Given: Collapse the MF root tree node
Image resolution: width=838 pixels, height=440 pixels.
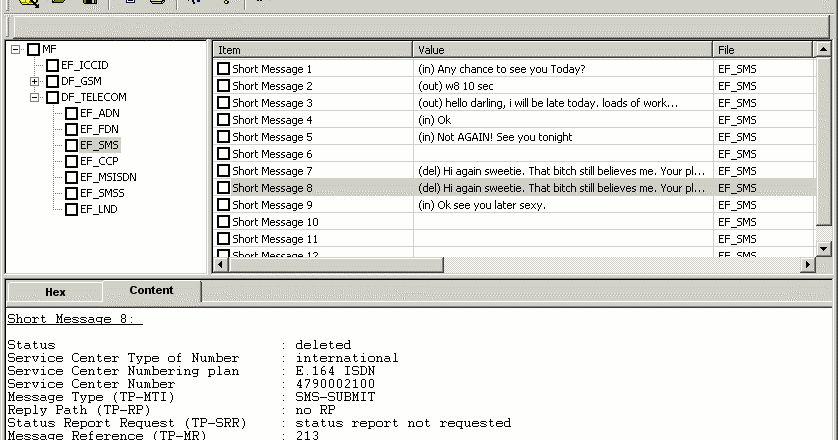Looking at the screenshot, I should click(x=15, y=49).
